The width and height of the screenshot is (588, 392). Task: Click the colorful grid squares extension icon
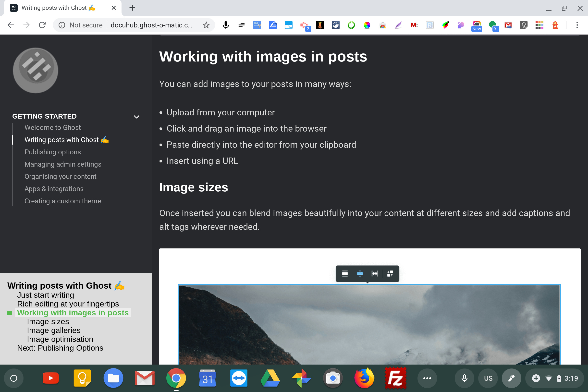[x=539, y=25]
